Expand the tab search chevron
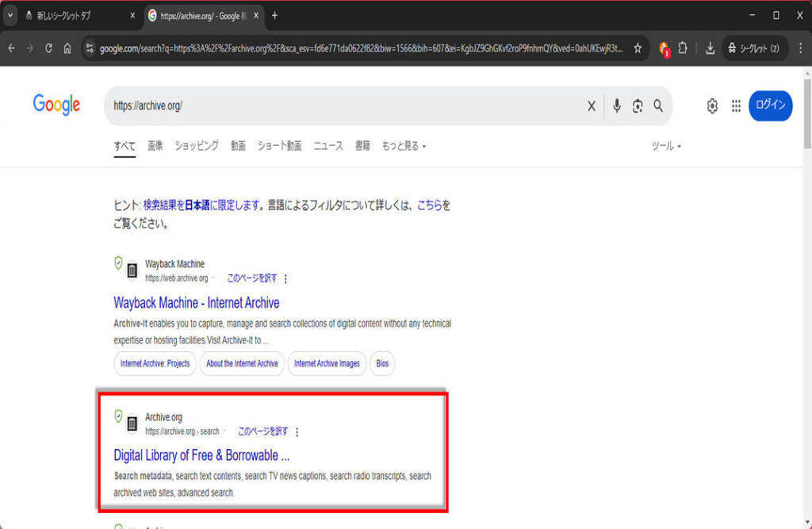The image size is (812, 529). [x=10, y=15]
